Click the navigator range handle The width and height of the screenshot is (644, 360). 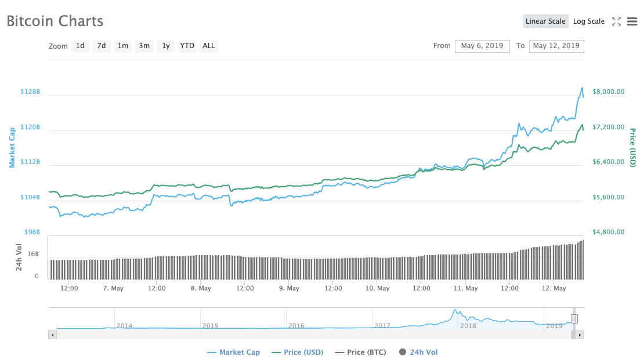click(x=574, y=318)
